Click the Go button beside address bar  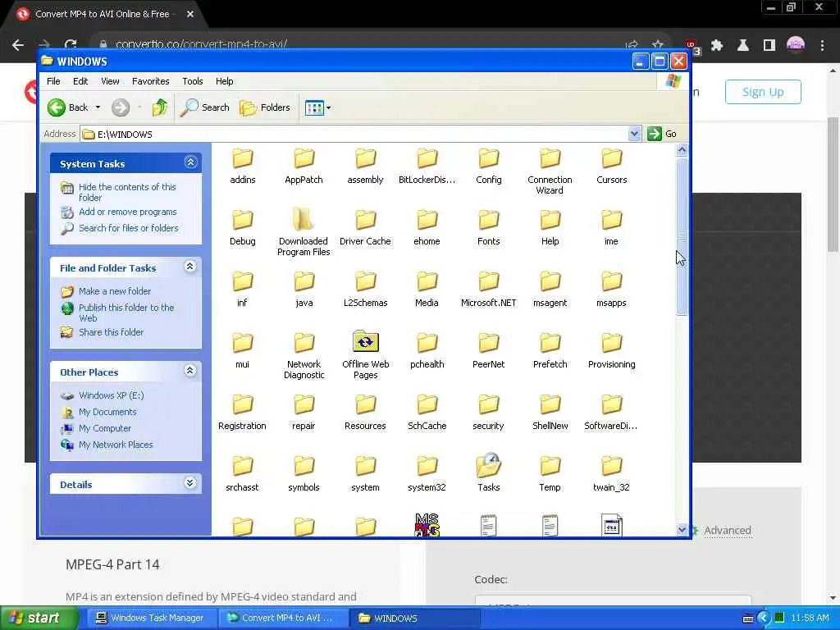(662, 134)
